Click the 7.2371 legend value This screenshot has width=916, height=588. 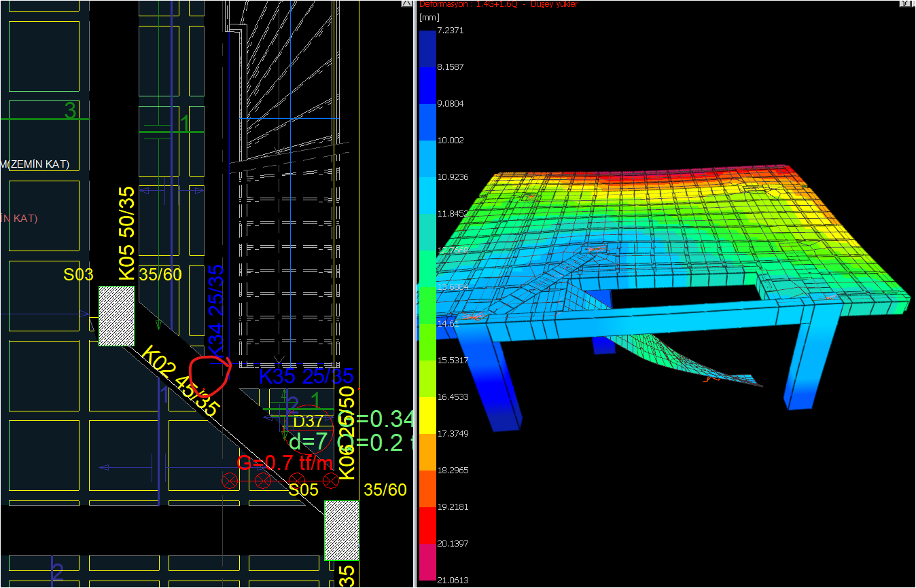452,31
